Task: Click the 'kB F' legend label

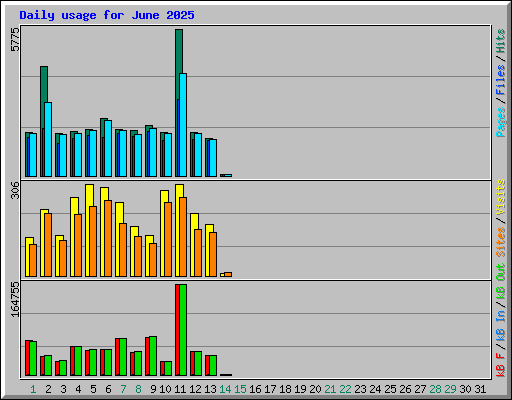Action: point(501,365)
